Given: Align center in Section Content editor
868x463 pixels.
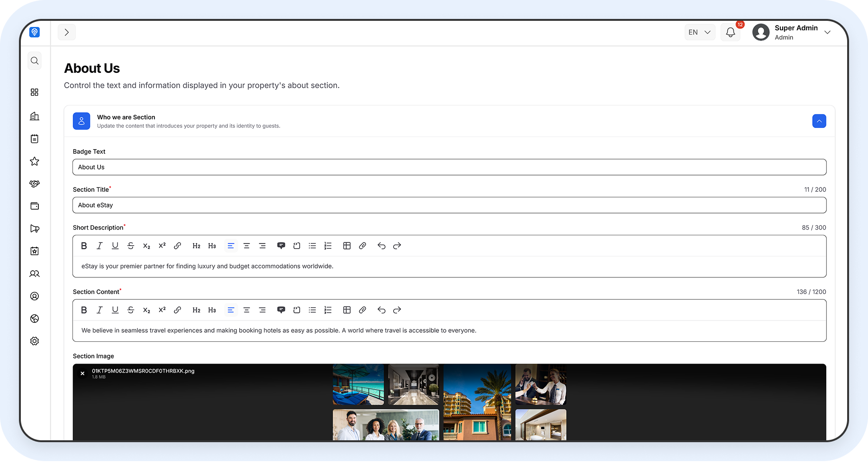Looking at the screenshot, I should coord(246,310).
